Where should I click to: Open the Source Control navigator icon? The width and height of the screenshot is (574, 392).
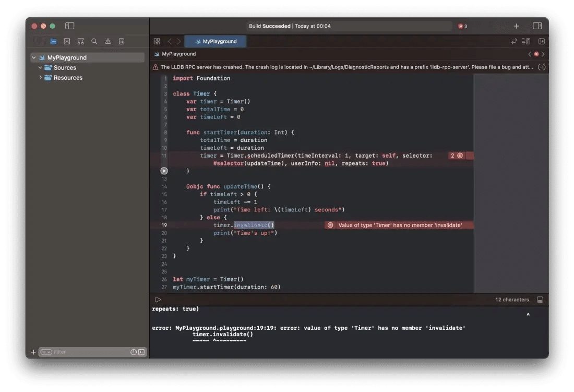[x=67, y=41]
